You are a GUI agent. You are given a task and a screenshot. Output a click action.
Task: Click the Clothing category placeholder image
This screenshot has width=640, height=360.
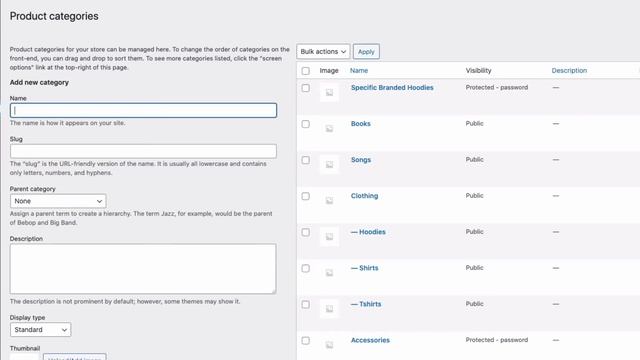tap(329, 200)
